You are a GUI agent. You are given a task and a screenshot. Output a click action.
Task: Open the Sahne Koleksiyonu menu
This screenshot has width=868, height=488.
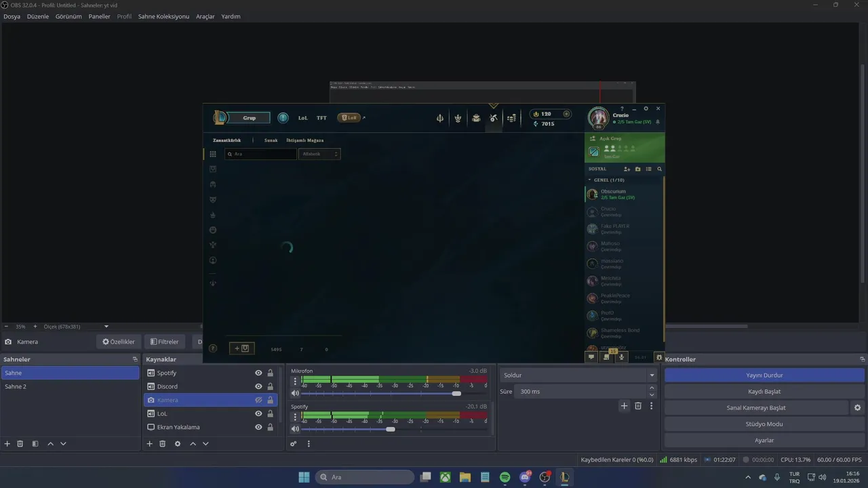click(163, 16)
